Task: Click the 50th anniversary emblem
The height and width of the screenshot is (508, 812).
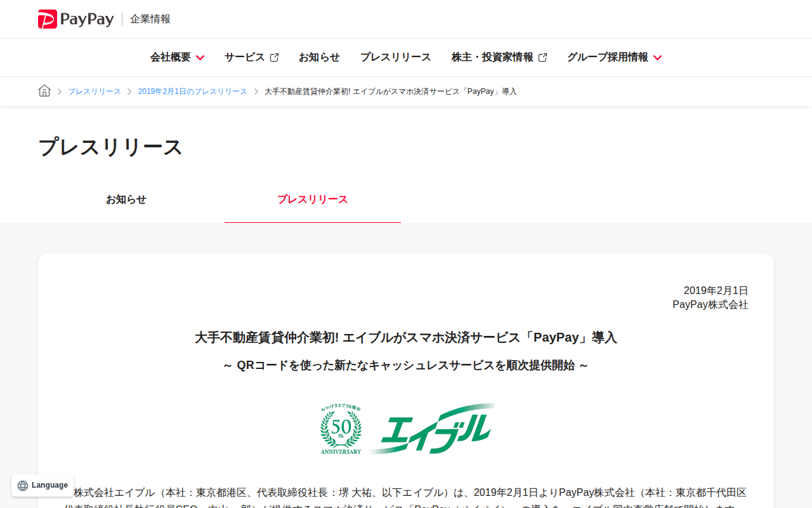Action: pos(341,429)
